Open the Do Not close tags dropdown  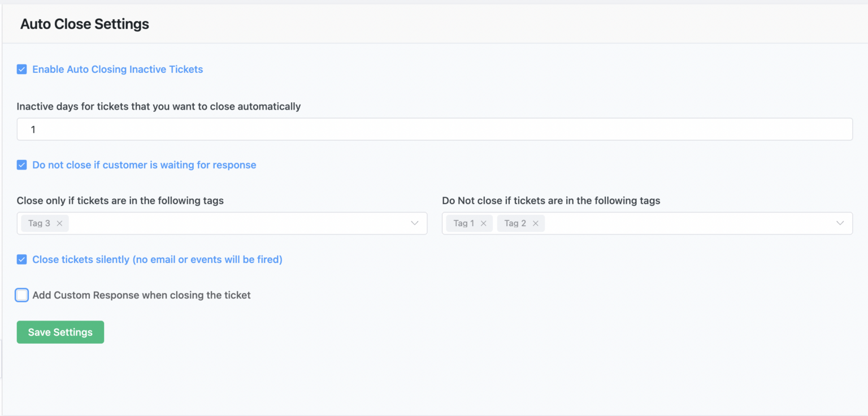840,223
